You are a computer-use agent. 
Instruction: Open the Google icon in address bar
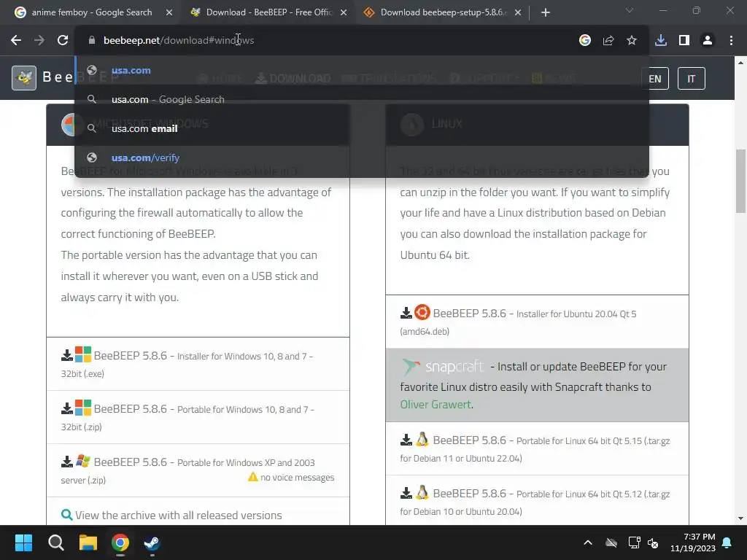pos(585,41)
